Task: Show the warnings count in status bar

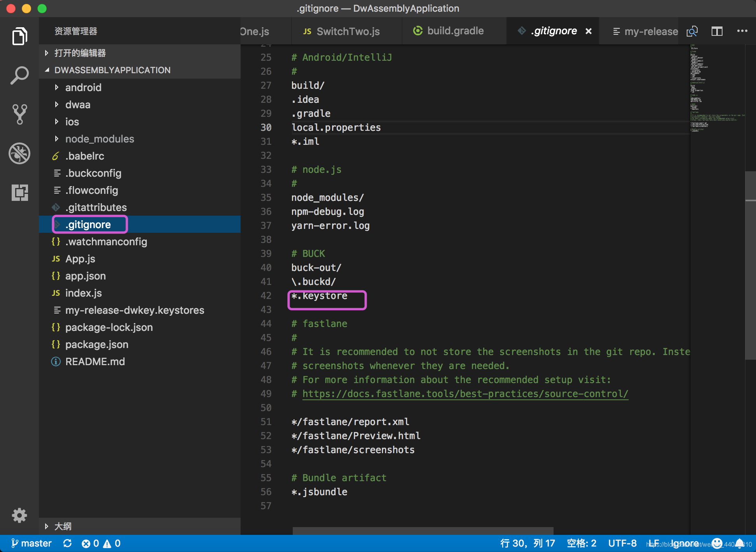Action: (112, 543)
